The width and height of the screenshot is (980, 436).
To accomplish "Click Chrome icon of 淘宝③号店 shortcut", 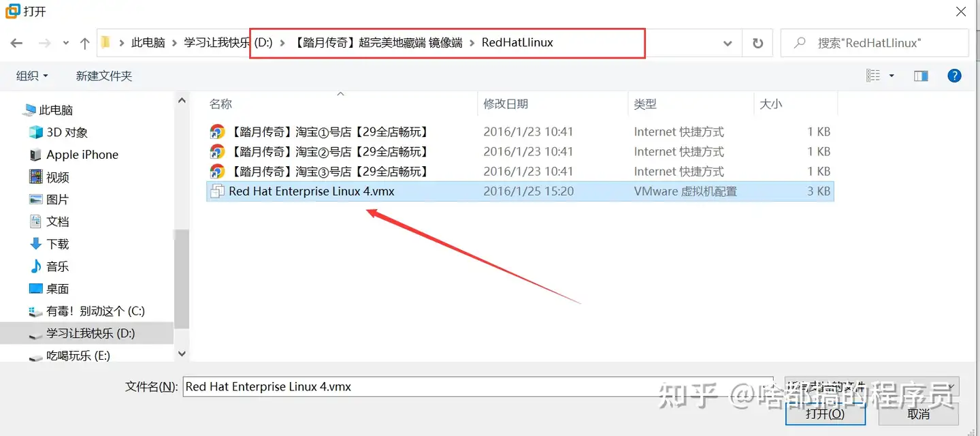I will pos(217,172).
